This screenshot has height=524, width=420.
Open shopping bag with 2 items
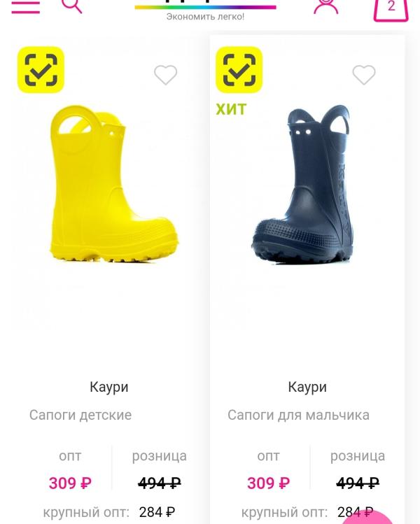(391, 10)
